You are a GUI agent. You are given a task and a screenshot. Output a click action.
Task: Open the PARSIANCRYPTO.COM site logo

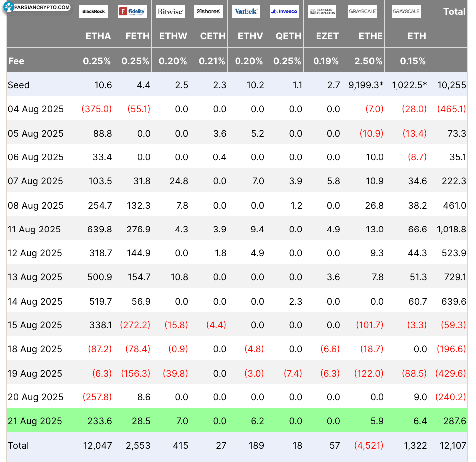click(x=37, y=7)
